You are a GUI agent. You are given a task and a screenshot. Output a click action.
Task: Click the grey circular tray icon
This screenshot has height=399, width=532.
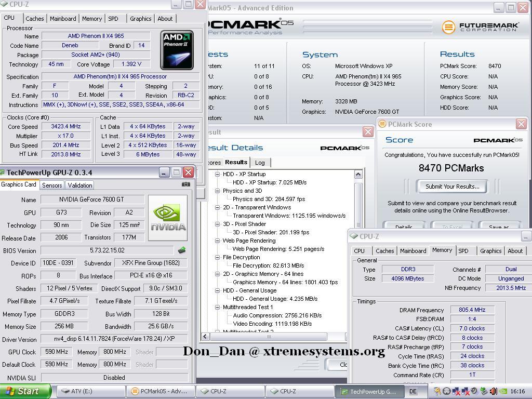(x=446, y=391)
